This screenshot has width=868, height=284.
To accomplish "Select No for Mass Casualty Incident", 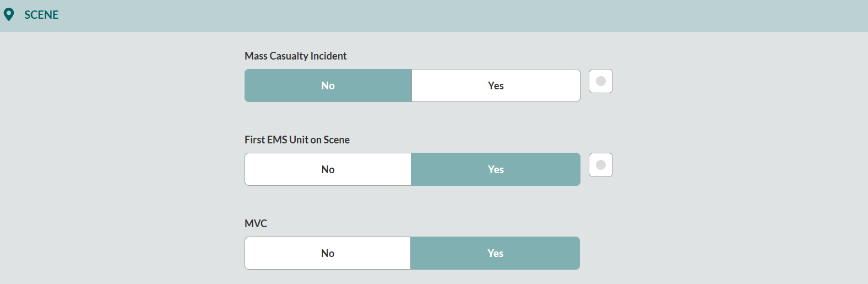I will pyautogui.click(x=328, y=85).
